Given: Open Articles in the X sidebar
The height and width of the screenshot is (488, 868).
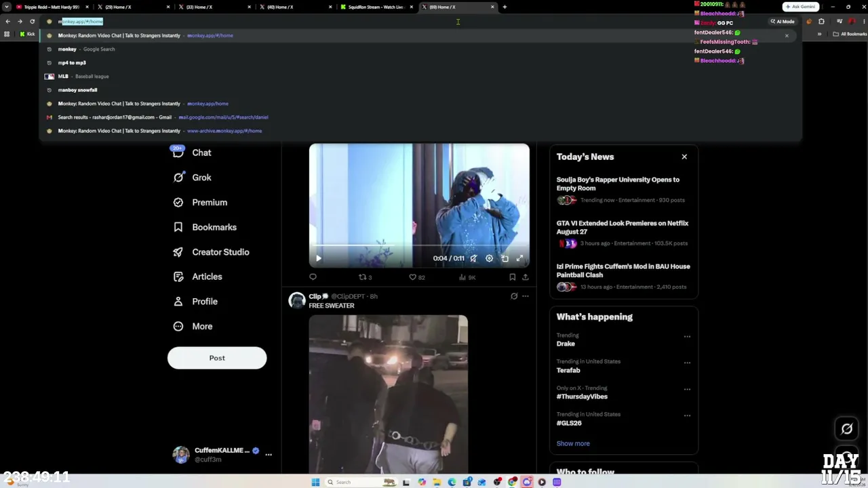Looking at the screenshot, I should pyautogui.click(x=197, y=277).
